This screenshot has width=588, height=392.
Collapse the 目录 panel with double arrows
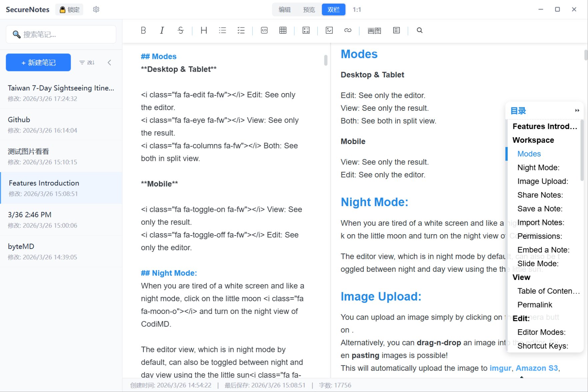click(x=577, y=110)
